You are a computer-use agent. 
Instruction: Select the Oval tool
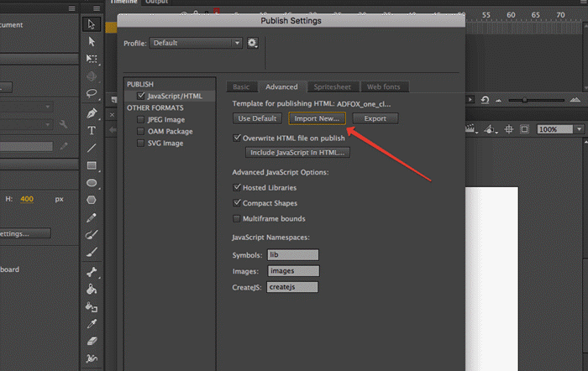tap(92, 183)
